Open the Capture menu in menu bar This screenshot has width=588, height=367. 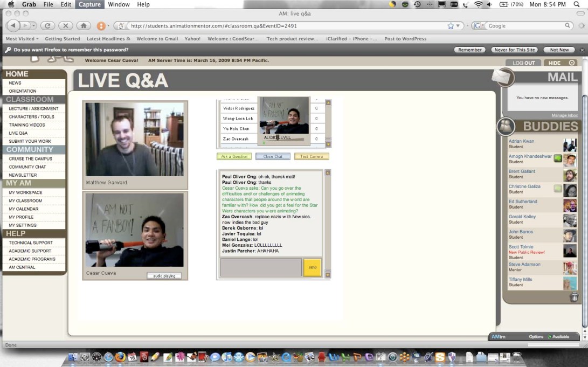pos(89,4)
